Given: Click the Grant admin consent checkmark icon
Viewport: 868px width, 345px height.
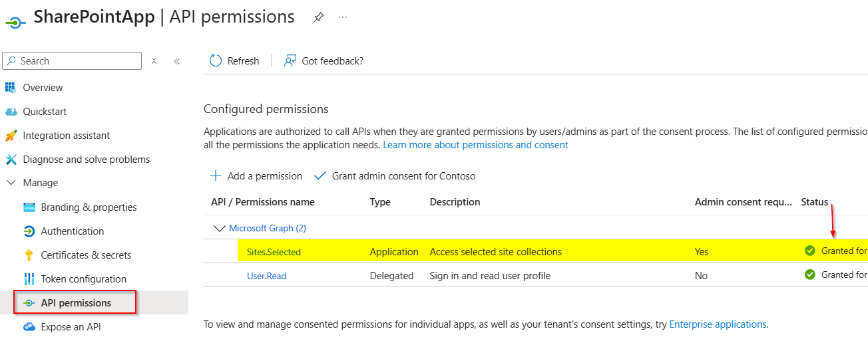Looking at the screenshot, I should point(320,176).
